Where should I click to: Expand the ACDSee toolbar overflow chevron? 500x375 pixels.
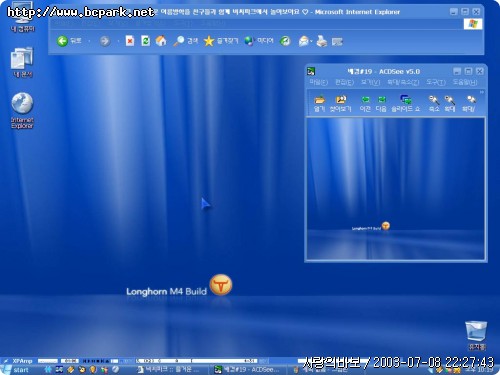point(482,92)
